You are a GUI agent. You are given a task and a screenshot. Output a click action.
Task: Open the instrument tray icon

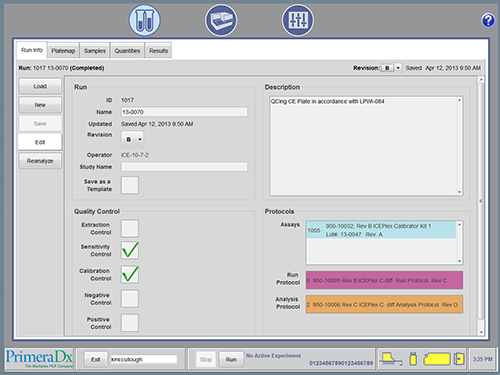point(221,20)
